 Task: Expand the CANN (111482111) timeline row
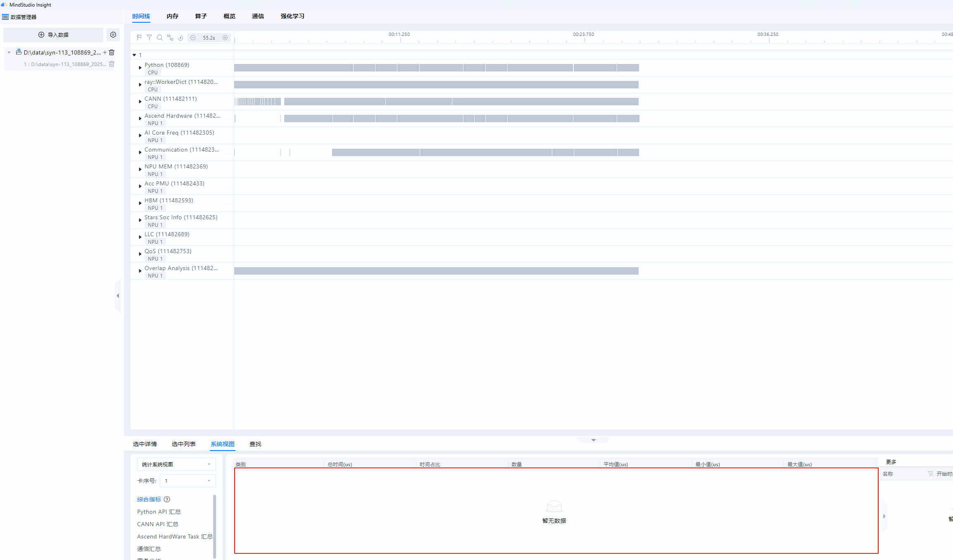pyautogui.click(x=140, y=102)
